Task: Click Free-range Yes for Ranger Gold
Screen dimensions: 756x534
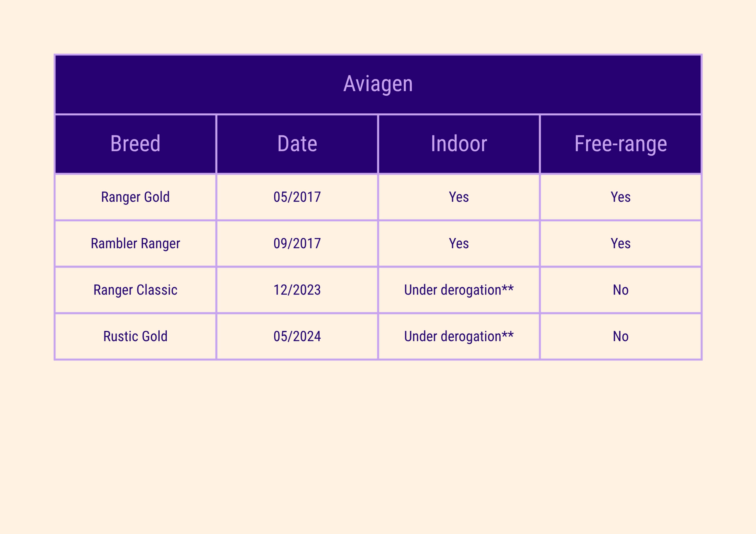Action: [620, 197]
